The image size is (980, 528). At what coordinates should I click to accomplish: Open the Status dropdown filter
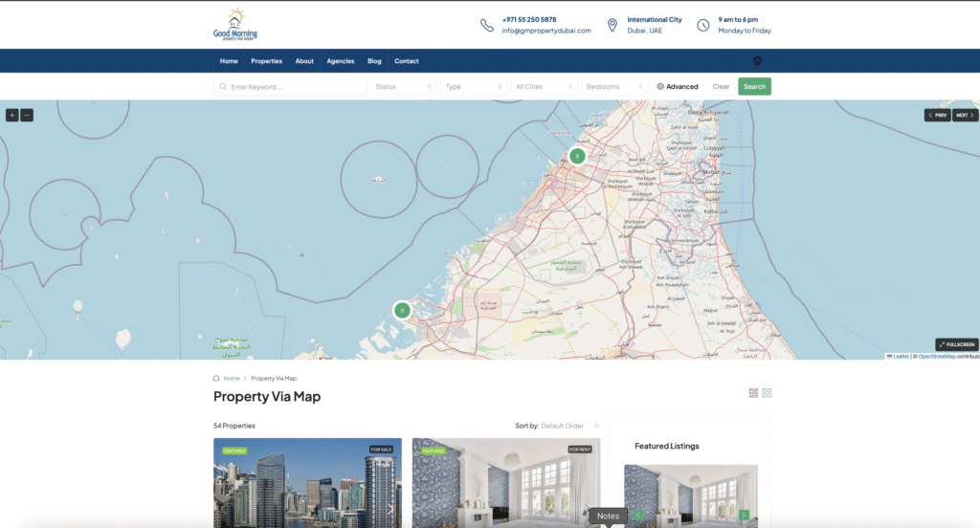click(404, 87)
